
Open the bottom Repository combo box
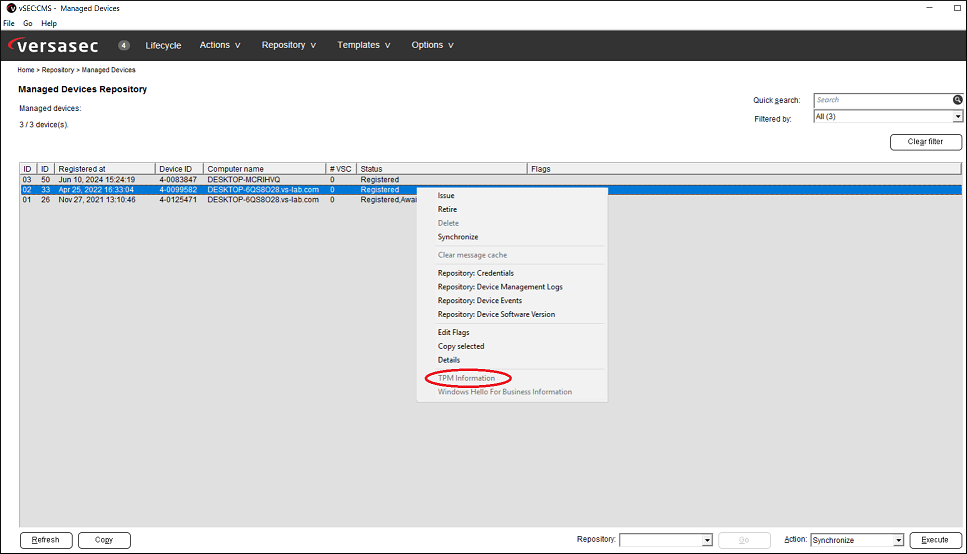pyautogui.click(x=666, y=540)
